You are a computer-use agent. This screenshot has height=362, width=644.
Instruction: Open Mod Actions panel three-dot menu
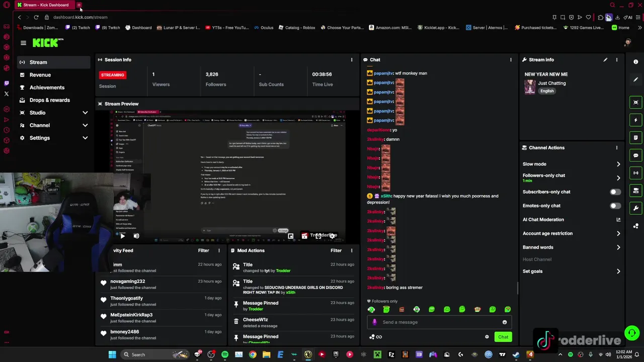352,250
